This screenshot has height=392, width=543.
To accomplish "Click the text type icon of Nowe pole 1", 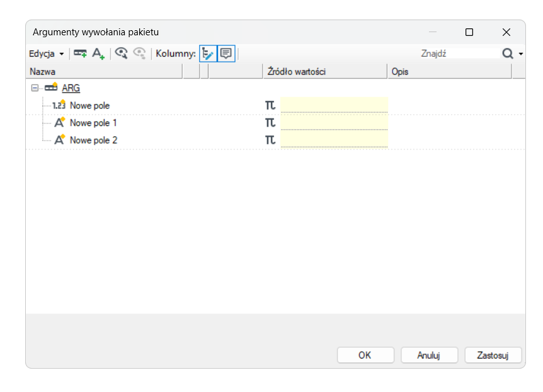I will pos(60,122).
